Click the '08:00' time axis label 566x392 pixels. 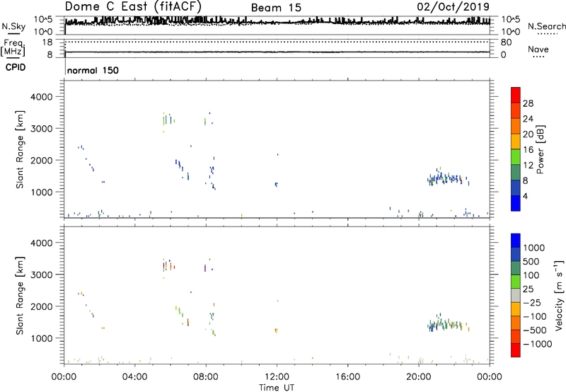(x=205, y=377)
